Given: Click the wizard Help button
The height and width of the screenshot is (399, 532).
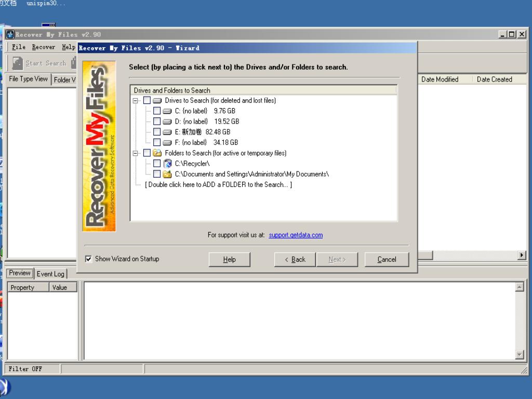Looking at the screenshot, I should coord(229,260).
